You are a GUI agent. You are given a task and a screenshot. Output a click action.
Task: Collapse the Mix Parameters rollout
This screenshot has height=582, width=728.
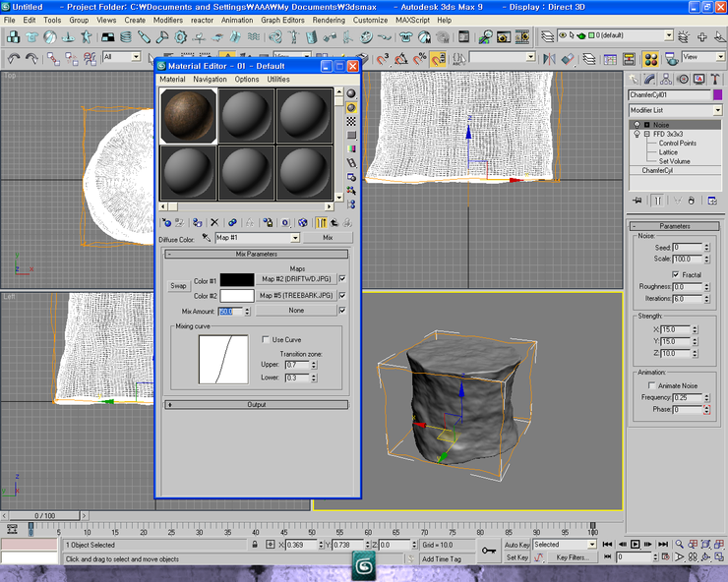[x=257, y=254]
